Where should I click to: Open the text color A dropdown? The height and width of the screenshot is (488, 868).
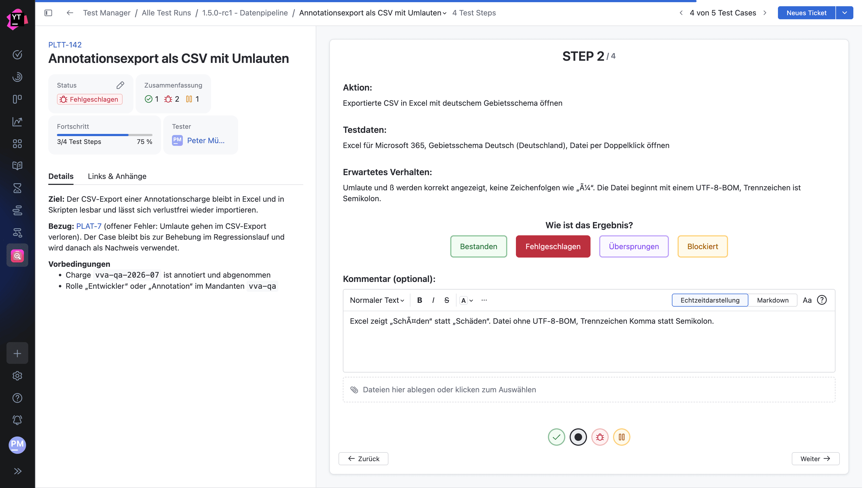[x=466, y=300]
